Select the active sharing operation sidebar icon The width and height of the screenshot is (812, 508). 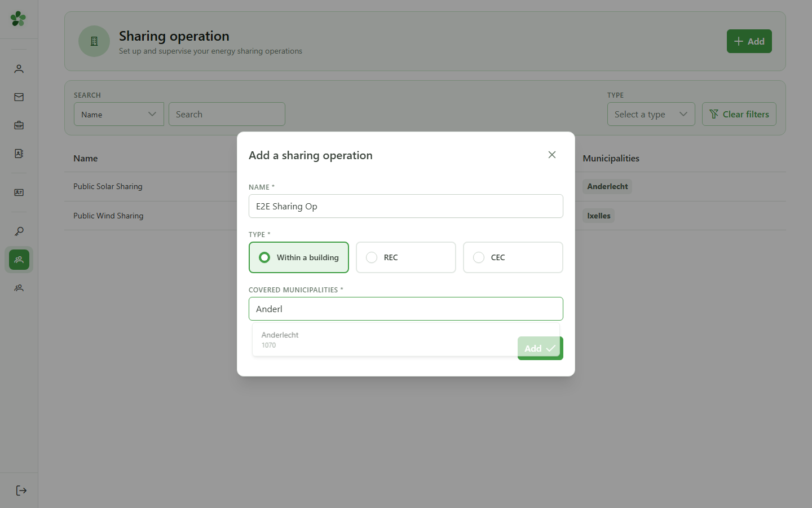click(x=19, y=260)
